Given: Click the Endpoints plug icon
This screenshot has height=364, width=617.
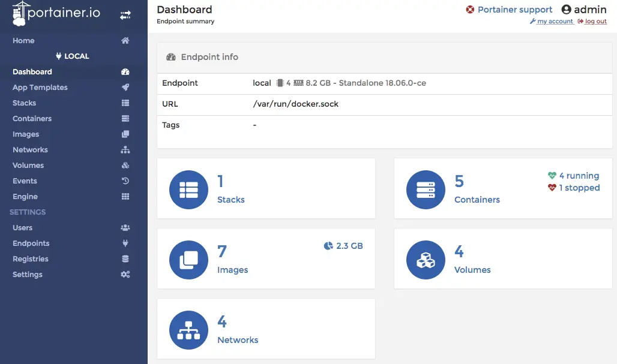Looking at the screenshot, I should click(125, 243).
